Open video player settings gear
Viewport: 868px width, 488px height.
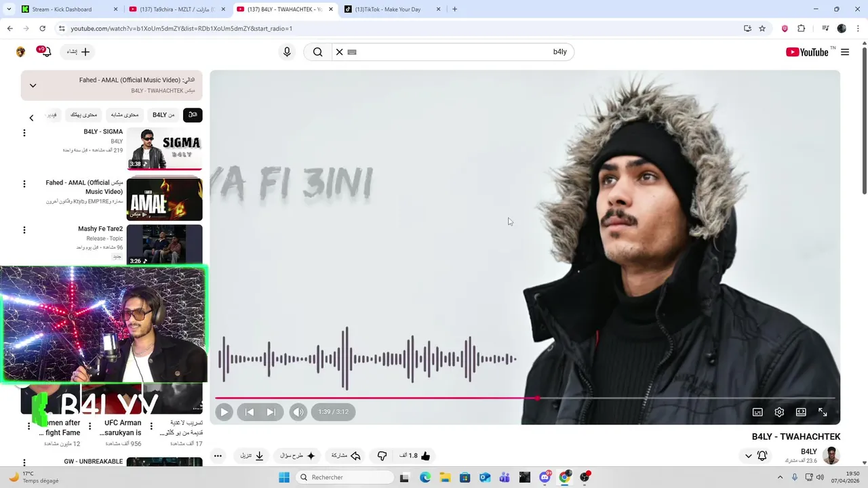(x=779, y=412)
